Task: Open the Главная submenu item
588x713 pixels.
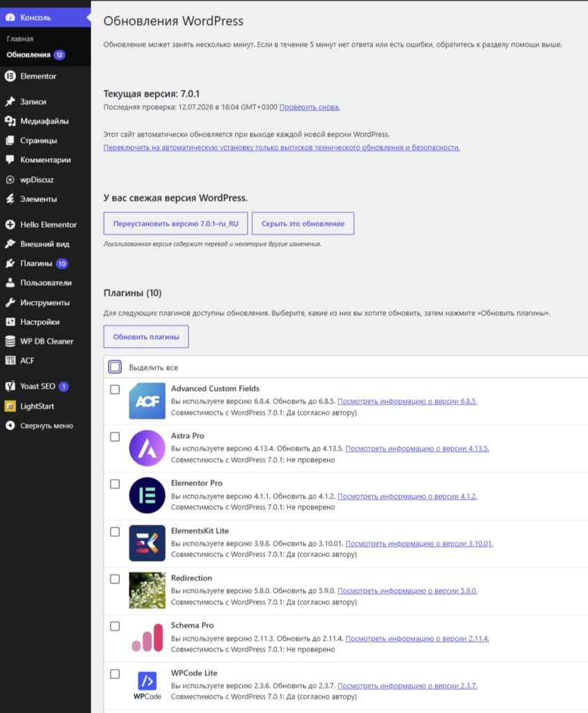Action: pyautogui.click(x=20, y=39)
